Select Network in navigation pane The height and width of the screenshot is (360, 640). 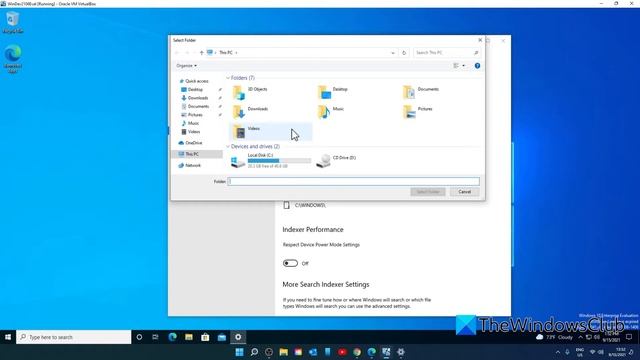coord(193,165)
